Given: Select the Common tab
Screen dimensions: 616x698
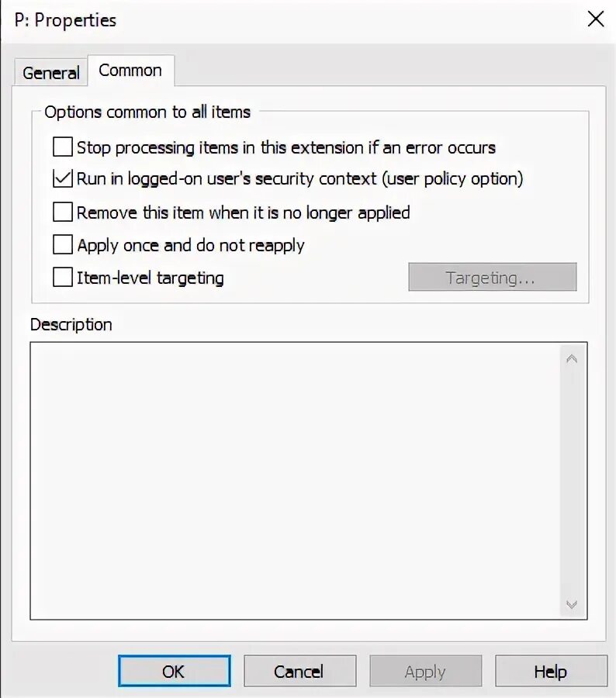Looking at the screenshot, I should point(130,71).
